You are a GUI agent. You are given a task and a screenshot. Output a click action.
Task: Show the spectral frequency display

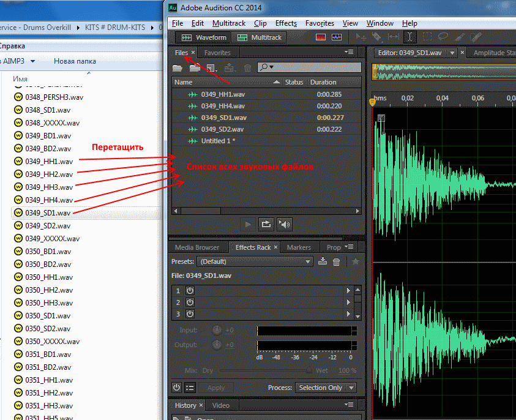click(320, 37)
